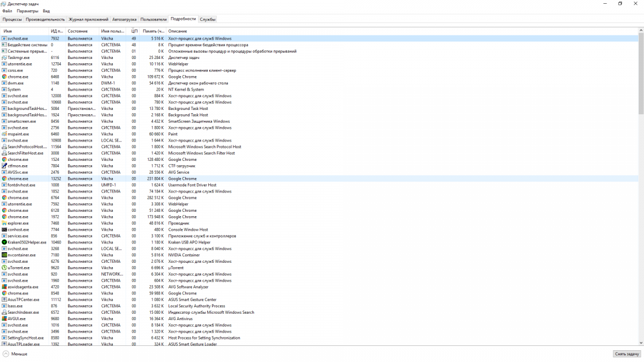Click the Chrome icon for PID 8548
Image resolution: width=644 pixels, height=362 pixels.
click(x=4, y=293)
